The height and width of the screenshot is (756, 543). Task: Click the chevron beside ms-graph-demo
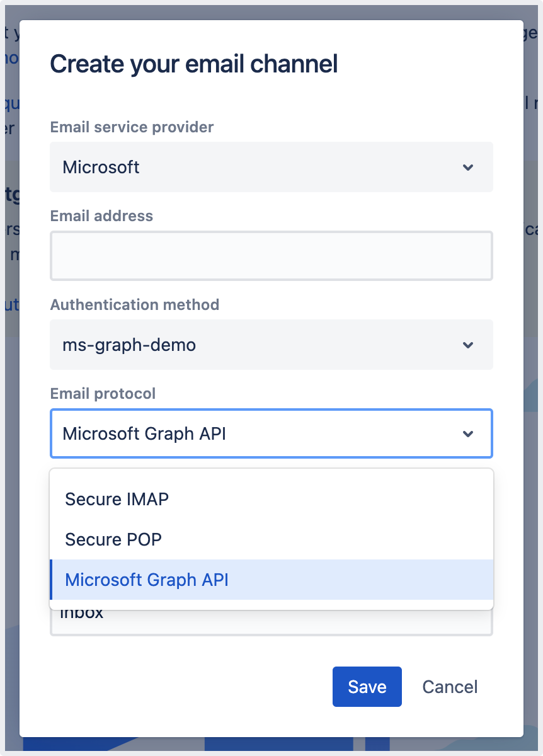pyautogui.click(x=467, y=345)
